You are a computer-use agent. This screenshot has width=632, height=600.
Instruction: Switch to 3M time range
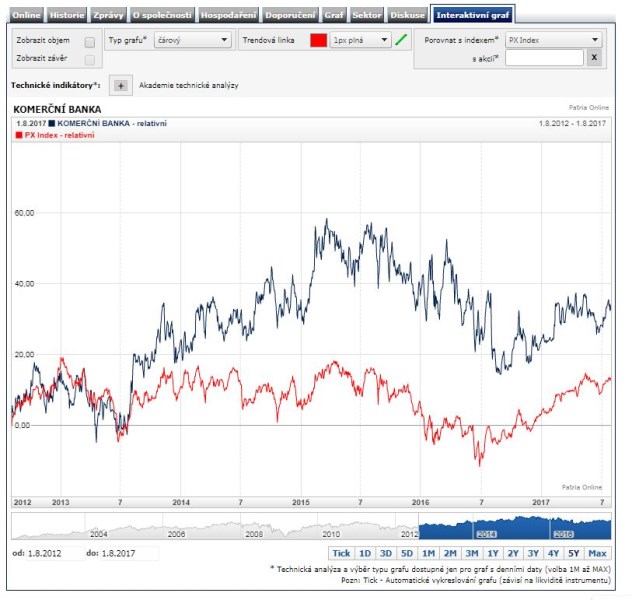coord(471,553)
